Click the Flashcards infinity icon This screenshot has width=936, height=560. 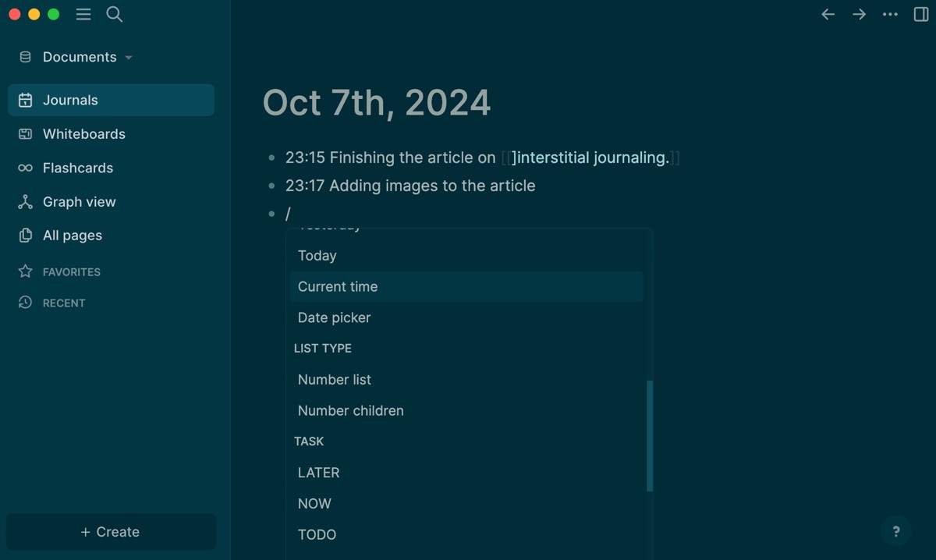click(x=25, y=168)
